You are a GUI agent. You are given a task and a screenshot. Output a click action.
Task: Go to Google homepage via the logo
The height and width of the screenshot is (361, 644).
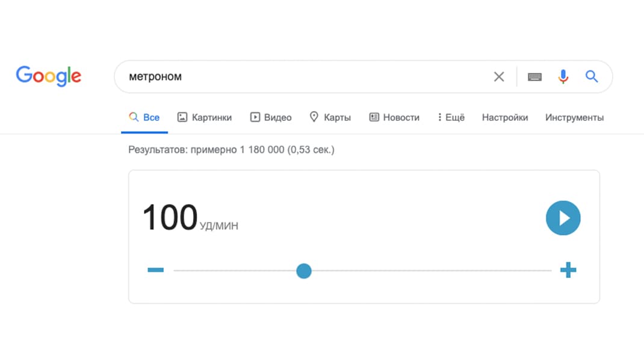click(x=49, y=76)
